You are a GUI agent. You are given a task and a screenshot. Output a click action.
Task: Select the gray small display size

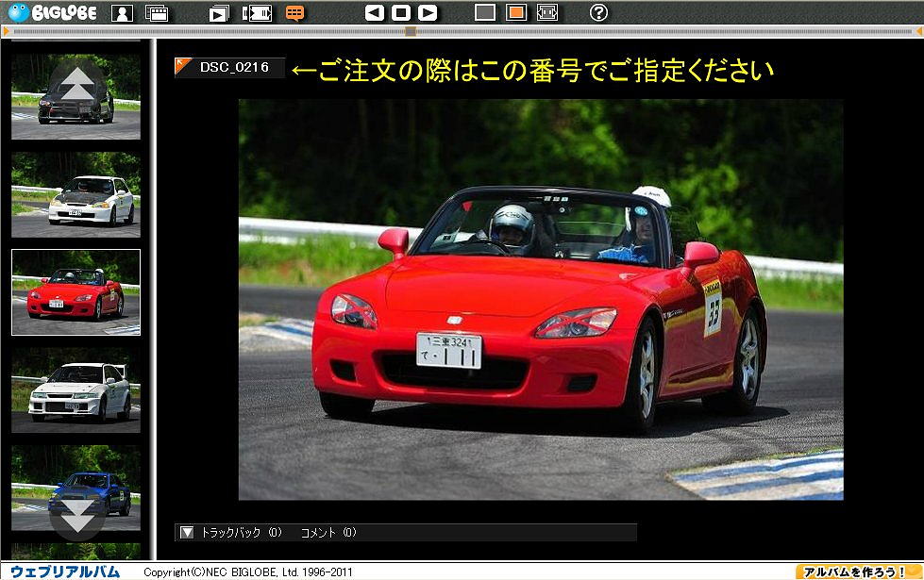click(x=484, y=13)
